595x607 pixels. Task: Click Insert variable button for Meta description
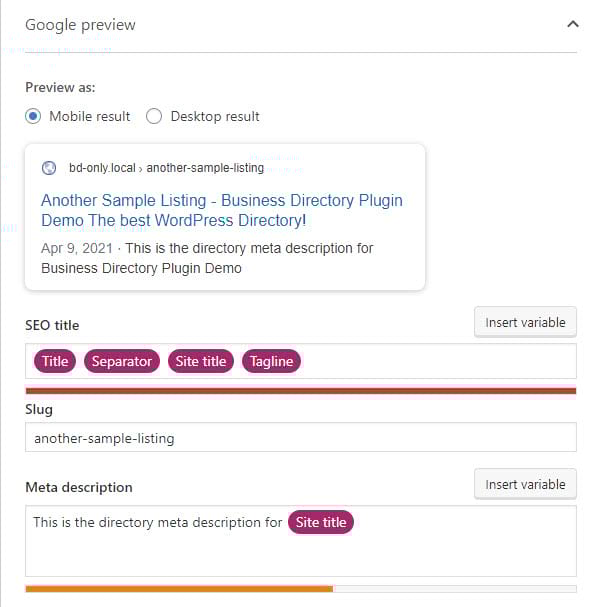(x=525, y=484)
